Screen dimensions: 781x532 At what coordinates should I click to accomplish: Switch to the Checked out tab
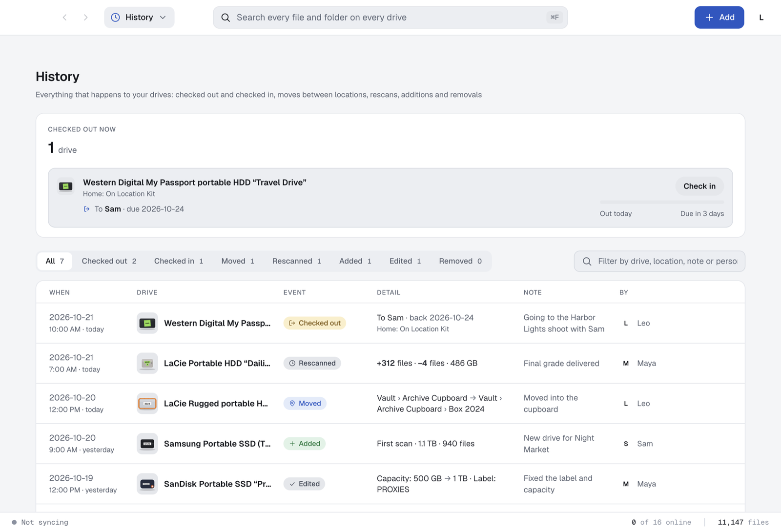109,261
